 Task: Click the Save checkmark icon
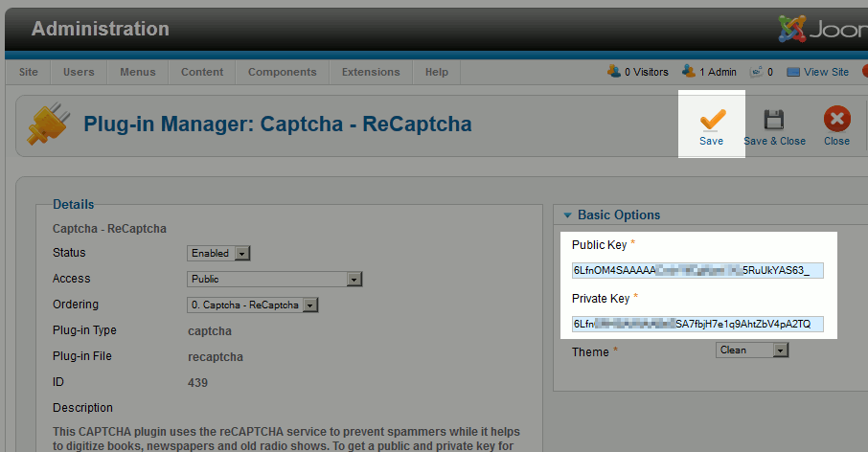tap(712, 120)
